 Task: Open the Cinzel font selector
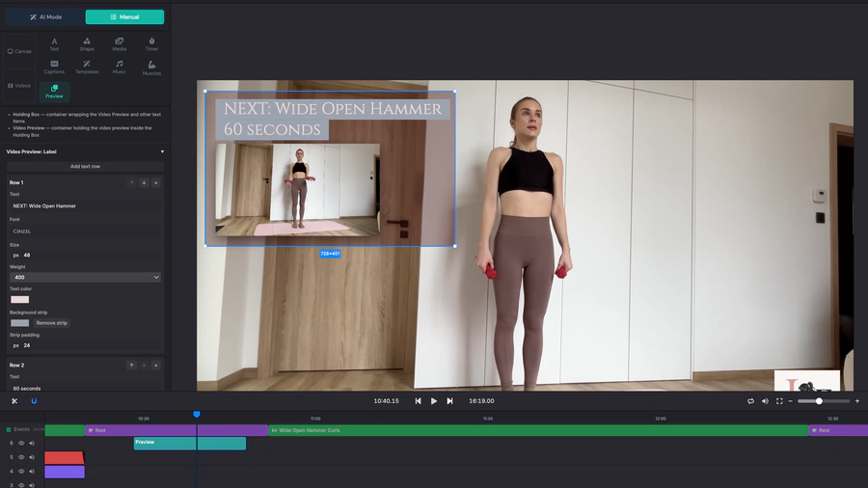point(85,231)
